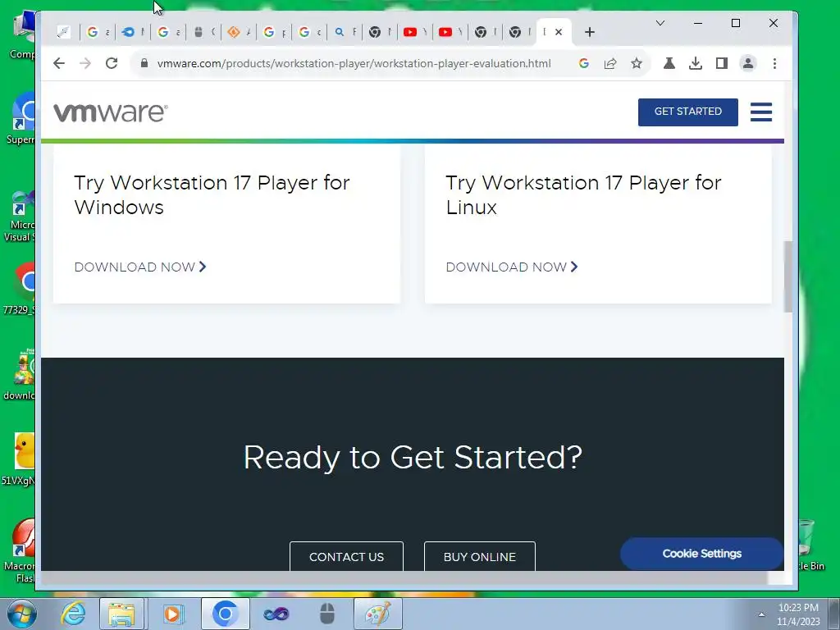This screenshot has height=630, width=840.
Task: Close the active VMware tab
Action: (x=559, y=32)
